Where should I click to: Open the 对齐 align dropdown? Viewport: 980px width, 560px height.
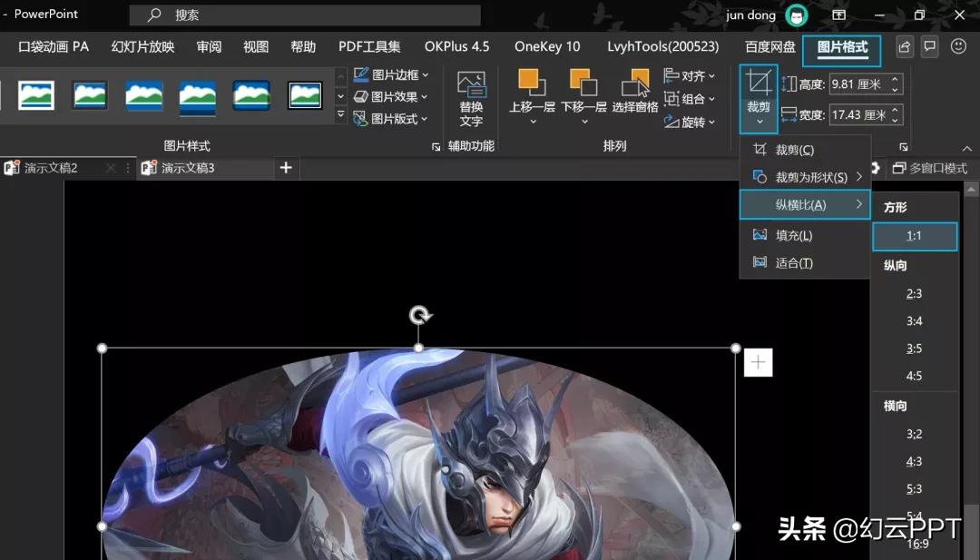[x=690, y=75]
